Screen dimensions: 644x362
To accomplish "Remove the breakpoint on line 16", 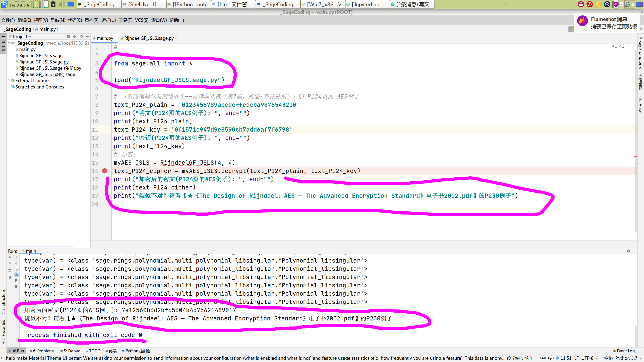I will 104,171.
